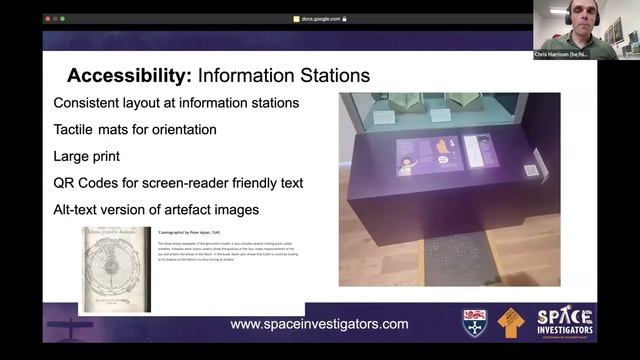Click the 'Accessibility: Information Stations' title
Viewport: 640px width, 360px height.
(x=218, y=76)
